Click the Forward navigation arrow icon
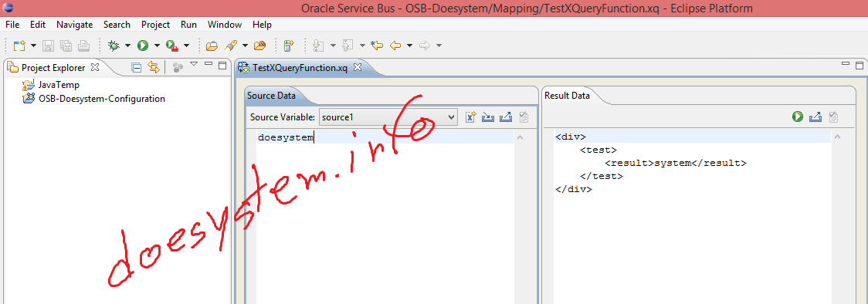The image size is (868, 304). point(425,46)
